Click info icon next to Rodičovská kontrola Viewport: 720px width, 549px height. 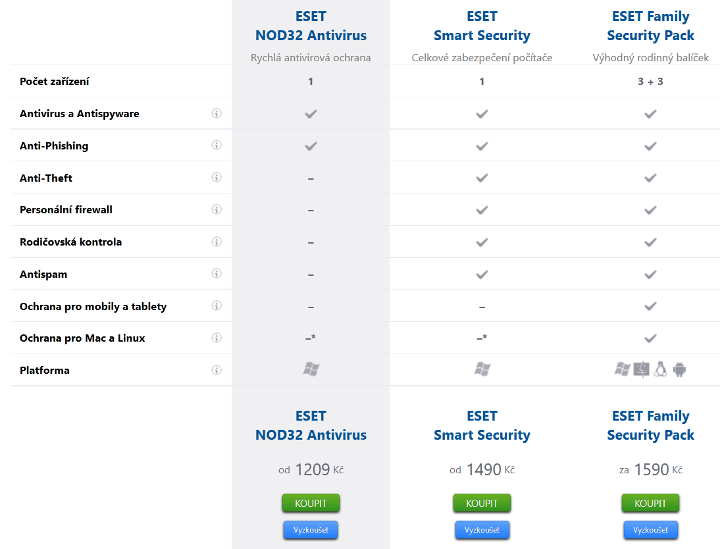tap(217, 242)
